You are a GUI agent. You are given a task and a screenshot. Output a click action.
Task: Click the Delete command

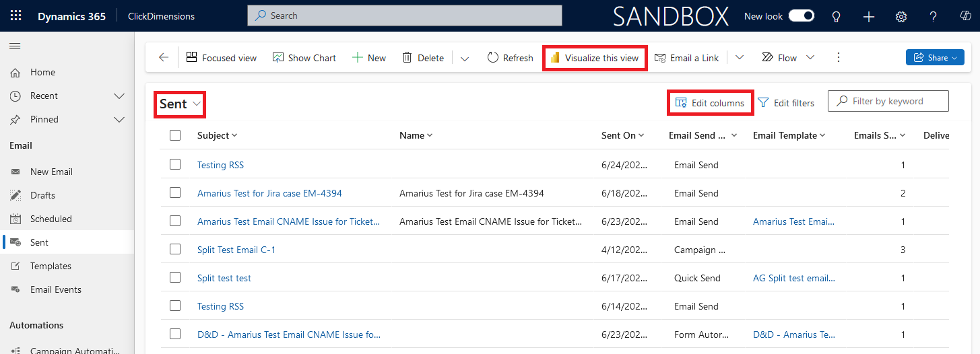tap(423, 58)
